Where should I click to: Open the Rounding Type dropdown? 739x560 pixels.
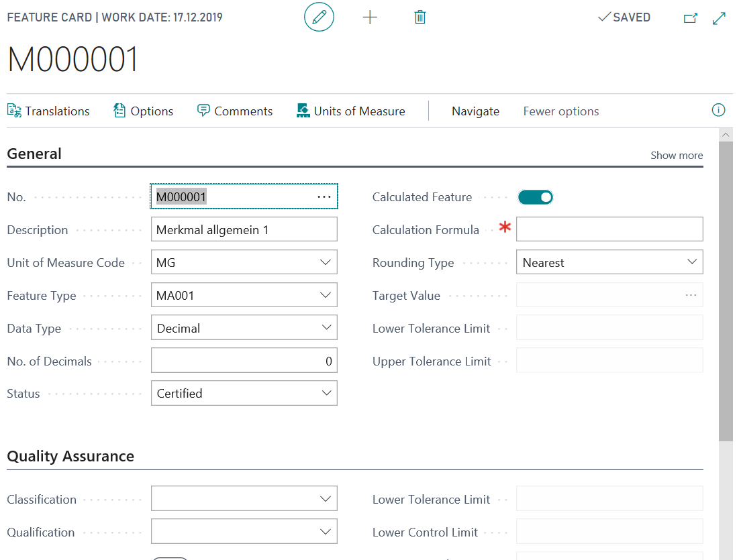point(692,262)
